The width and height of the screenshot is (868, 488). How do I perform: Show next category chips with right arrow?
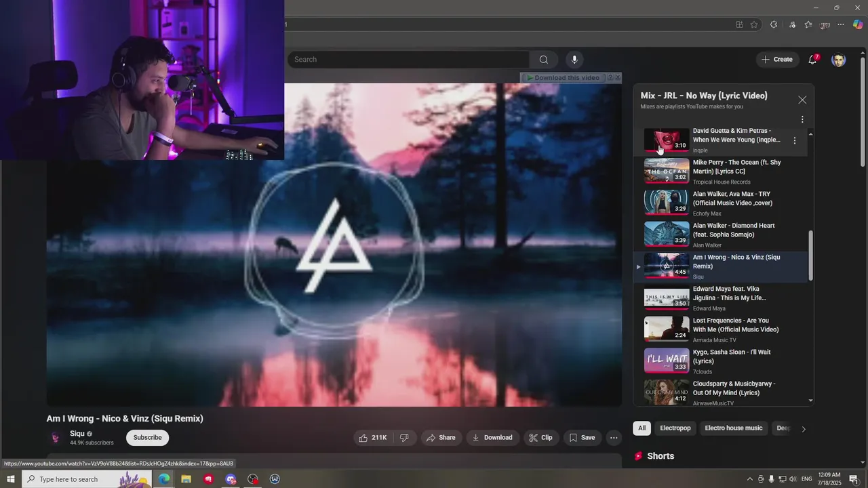(x=804, y=428)
